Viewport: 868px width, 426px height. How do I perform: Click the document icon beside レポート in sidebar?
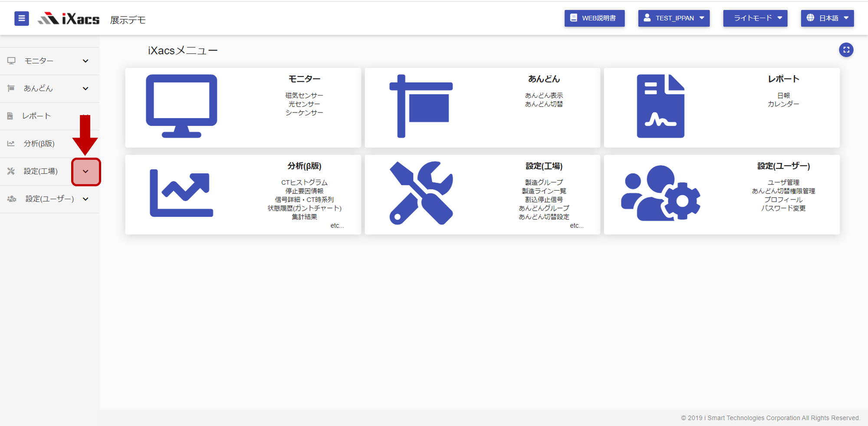10,116
